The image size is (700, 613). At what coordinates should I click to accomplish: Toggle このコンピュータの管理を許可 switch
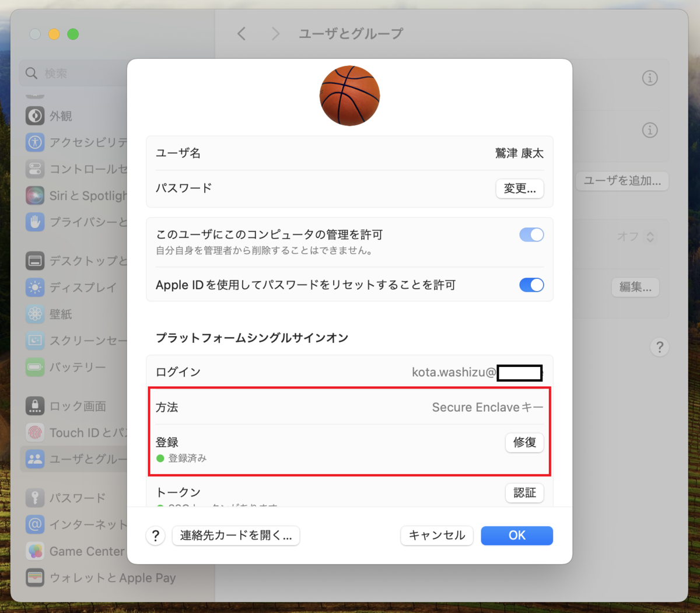click(x=531, y=234)
